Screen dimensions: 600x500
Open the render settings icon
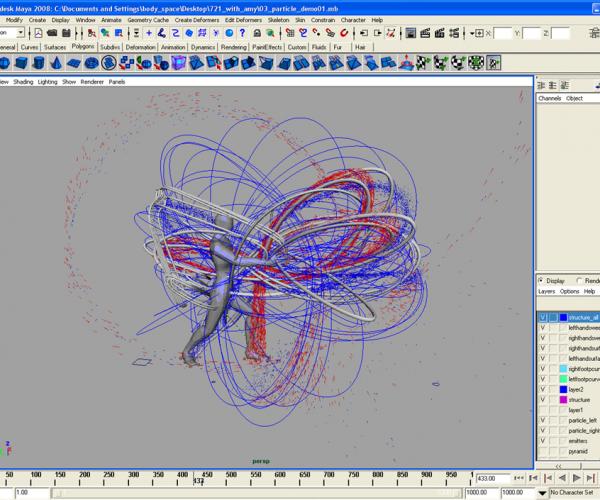coord(454,33)
